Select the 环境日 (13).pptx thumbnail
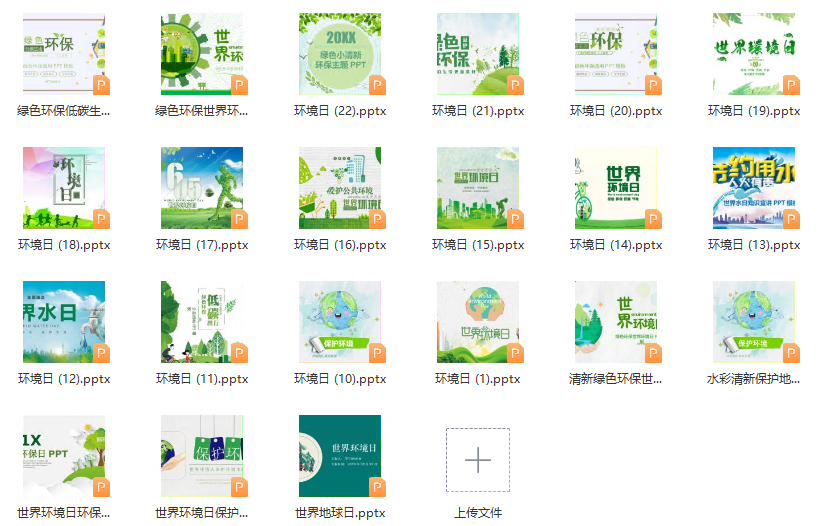The image size is (817, 526). click(x=754, y=187)
